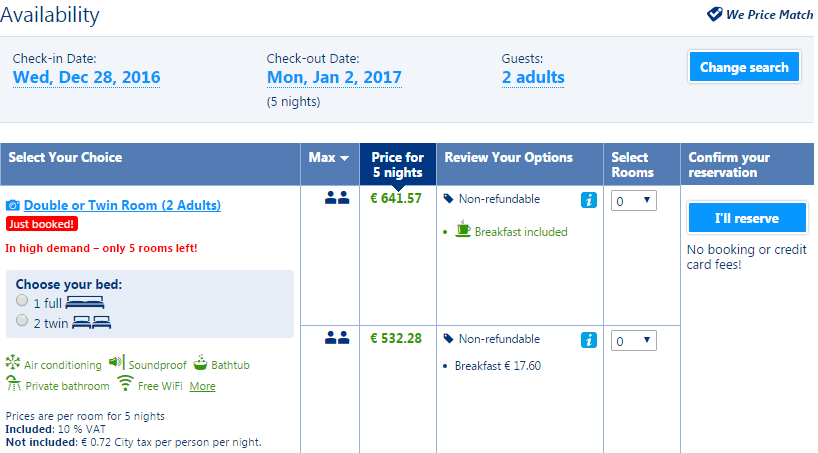Select the 2 twin beds radio option
This screenshot has height=453, width=818.
[x=22, y=320]
